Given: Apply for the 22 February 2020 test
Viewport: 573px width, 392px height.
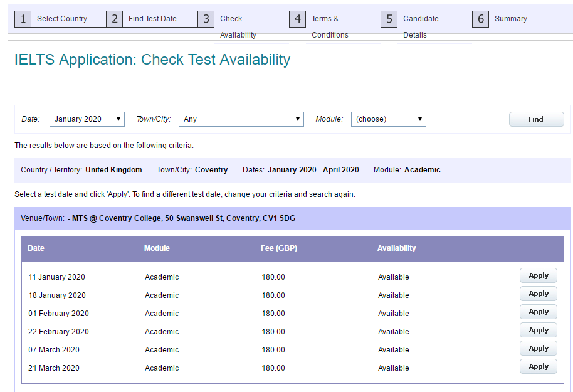Looking at the screenshot, I should point(539,330).
